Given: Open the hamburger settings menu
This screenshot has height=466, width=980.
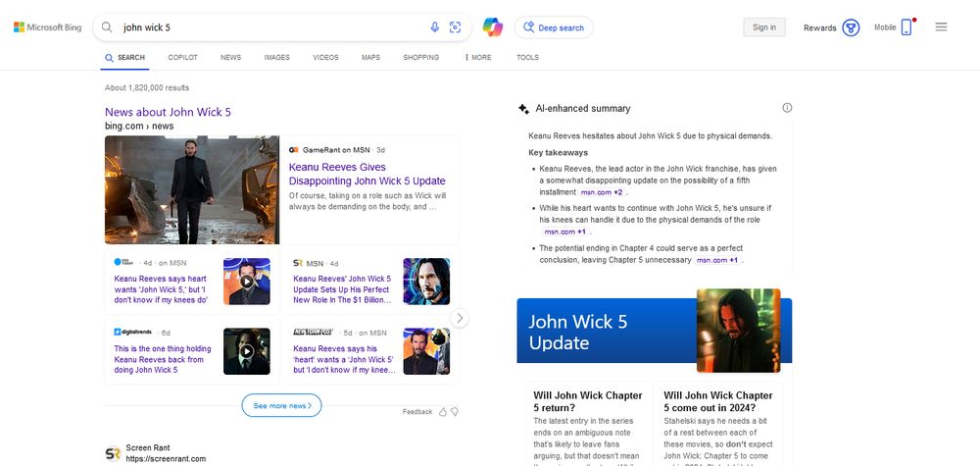Looking at the screenshot, I should [941, 26].
